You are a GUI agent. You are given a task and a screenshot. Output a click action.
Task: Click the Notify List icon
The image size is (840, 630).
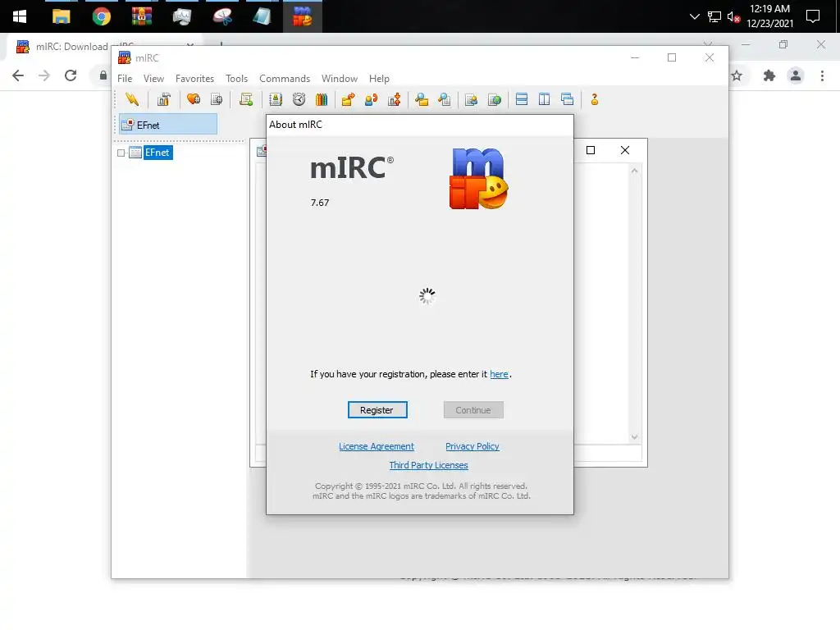pos(472,99)
